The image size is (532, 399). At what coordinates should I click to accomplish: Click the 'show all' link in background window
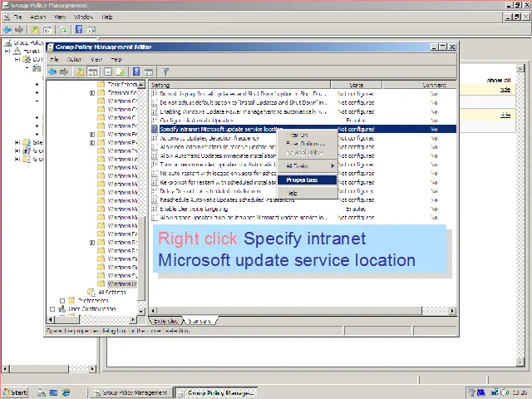499,81
